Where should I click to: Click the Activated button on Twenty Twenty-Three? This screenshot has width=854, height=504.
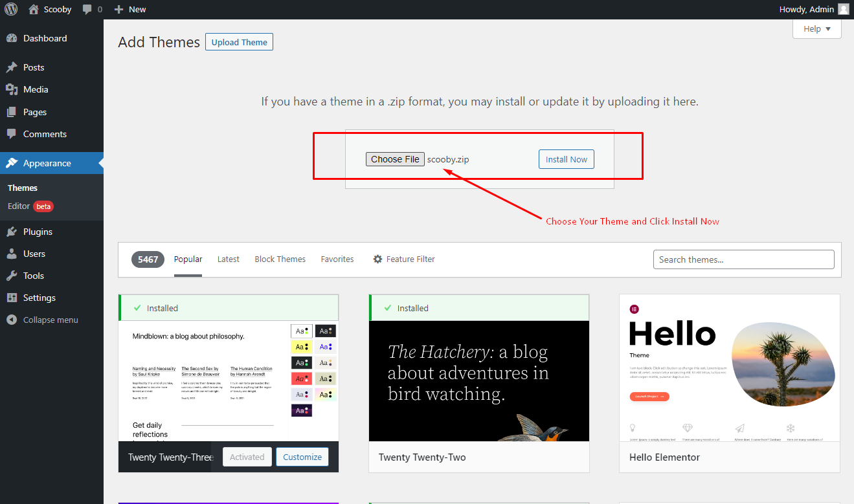click(x=247, y=457)
